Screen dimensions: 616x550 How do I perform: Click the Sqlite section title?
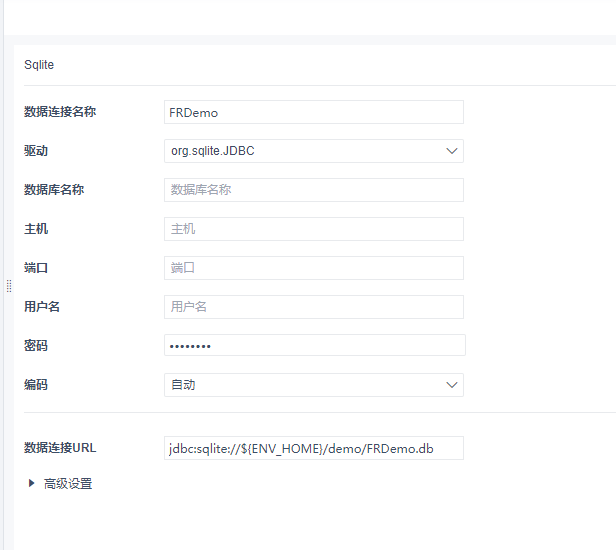39,64
